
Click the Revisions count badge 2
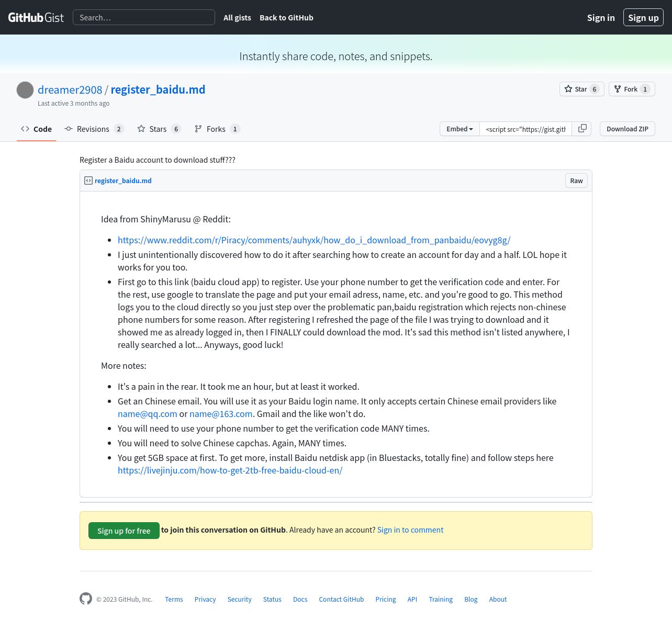click(x=119, y=129)
